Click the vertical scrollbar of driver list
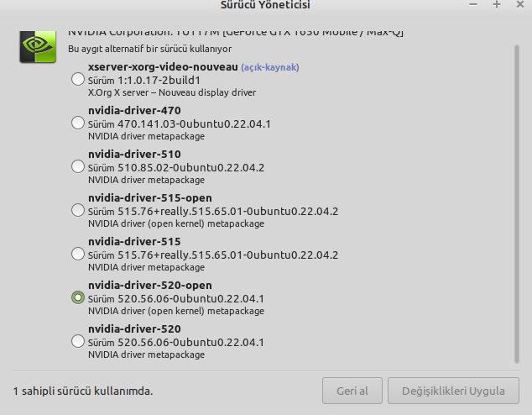The height and width of the screenshot is (415, 532). pos(516,204)
